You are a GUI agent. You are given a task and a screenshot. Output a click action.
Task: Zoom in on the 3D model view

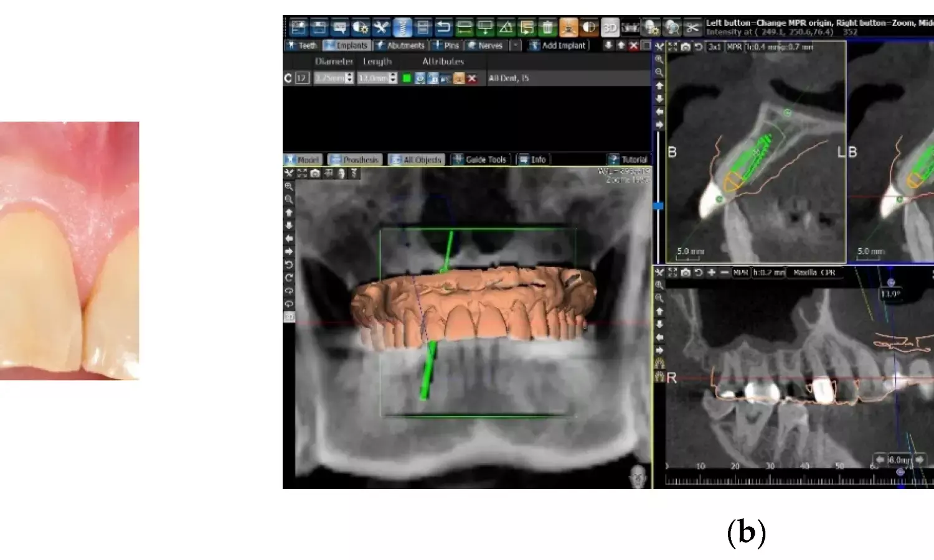coord(289,187)
